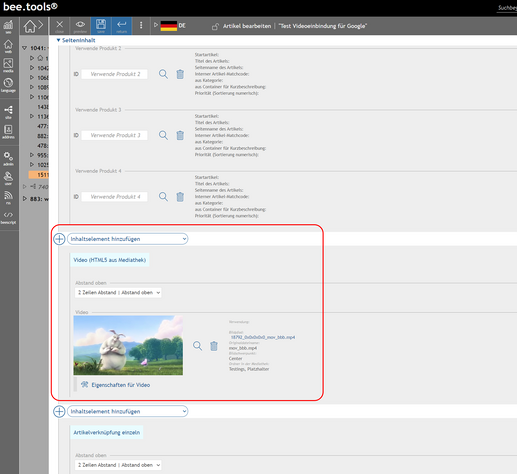Open the language globe sidebar icon
517x474 pixels.
pos(8,85)
